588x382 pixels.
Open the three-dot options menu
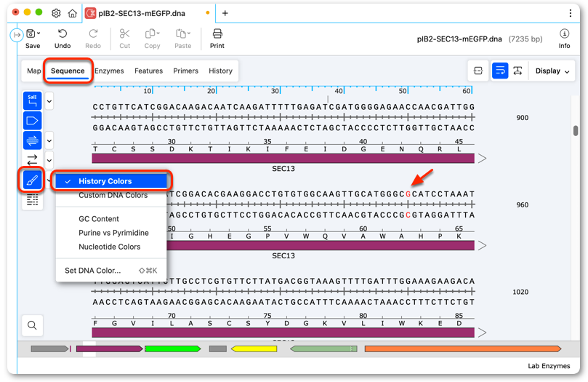pos(571,13)
